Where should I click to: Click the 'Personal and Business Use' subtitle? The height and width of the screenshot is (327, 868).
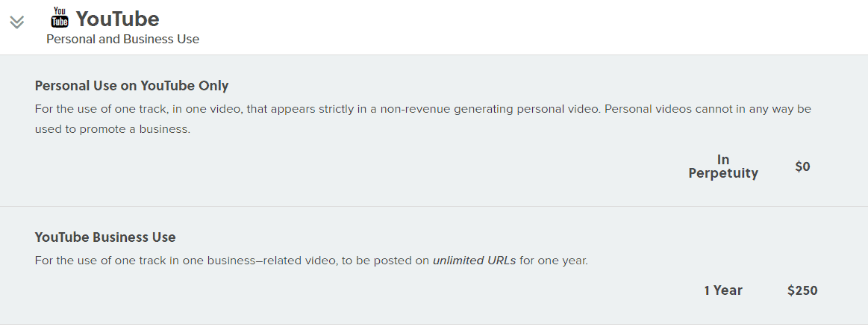tap(122, 39)
